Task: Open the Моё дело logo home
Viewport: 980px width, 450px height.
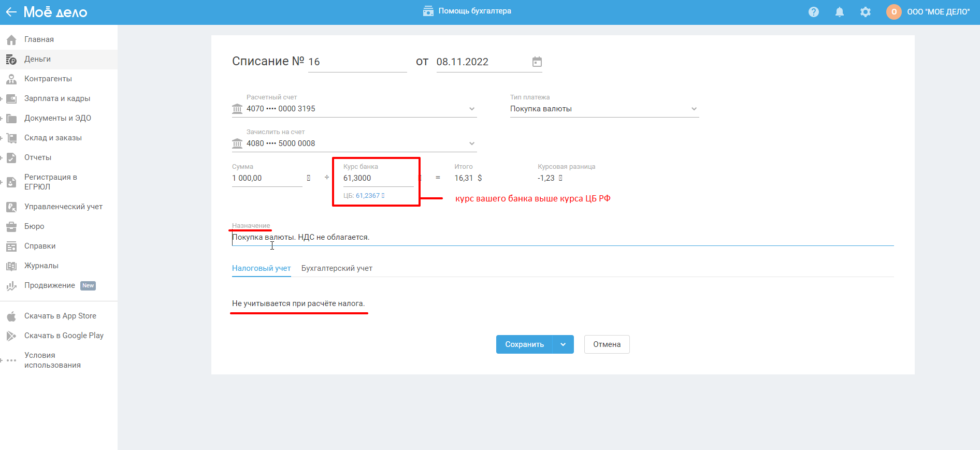Action: pos(55,12)
